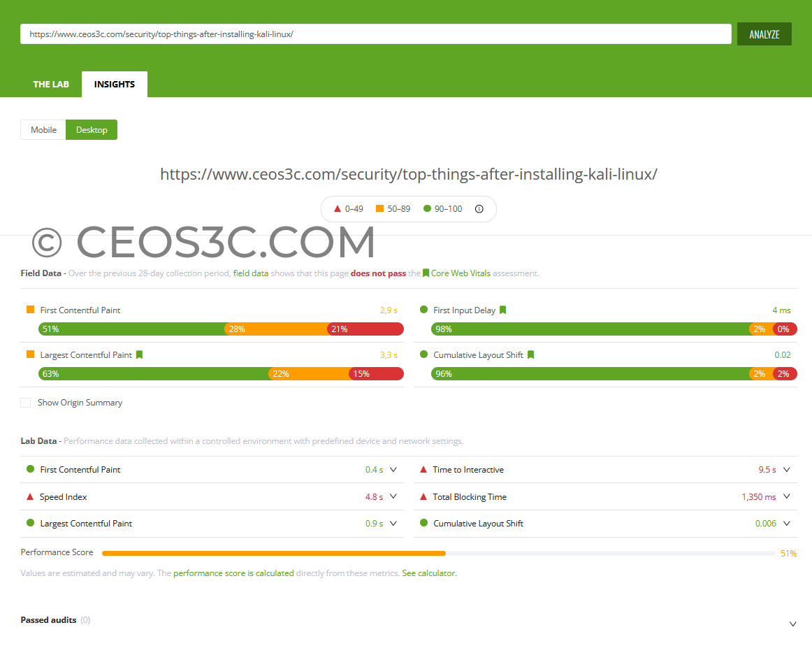Click the 1,350 ms Total Blocking Time value
This screenshot has width=812, height=646.
759,497
